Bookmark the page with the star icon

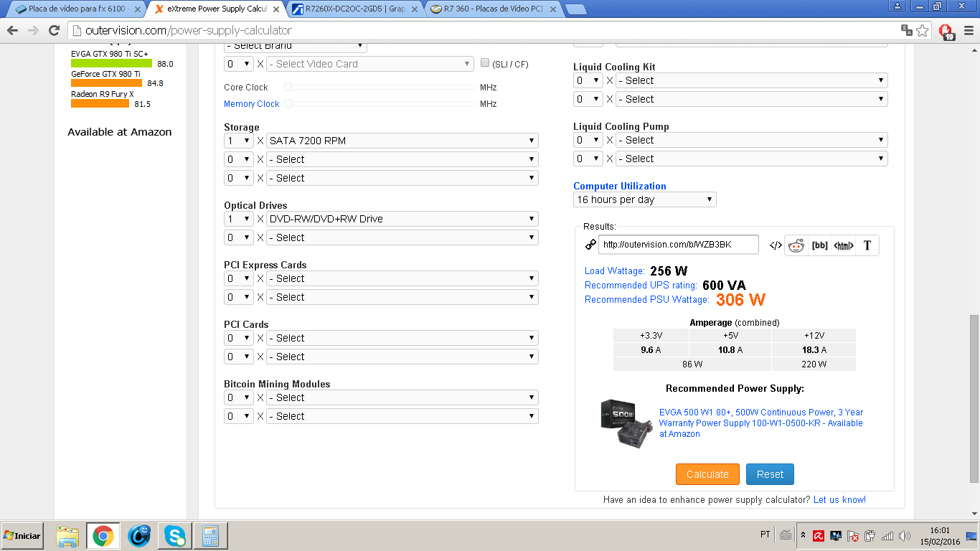point(923,30)
